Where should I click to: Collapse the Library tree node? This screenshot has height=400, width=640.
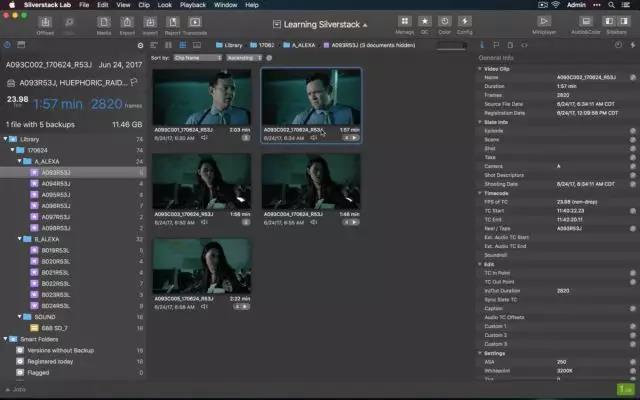point(5,139)
